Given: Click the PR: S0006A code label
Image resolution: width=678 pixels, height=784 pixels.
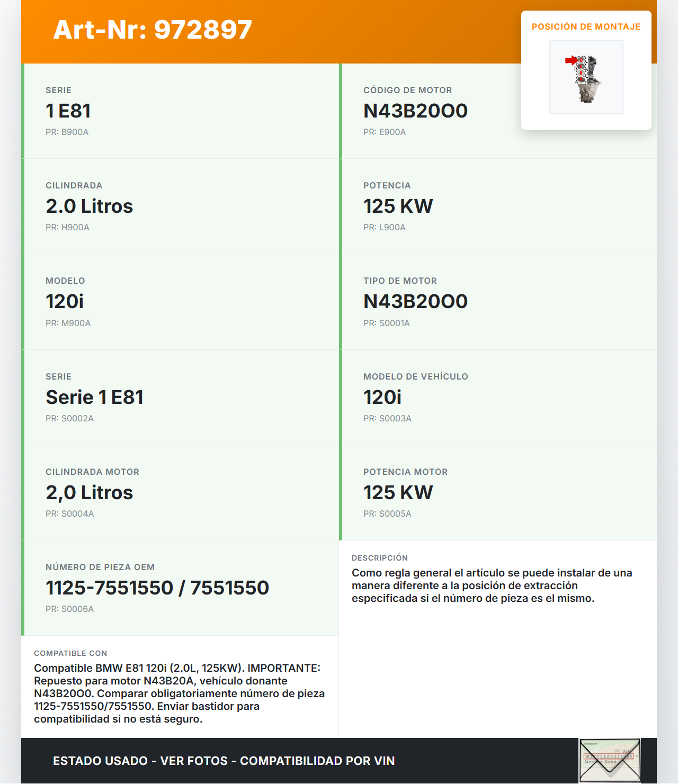Looking at the screenshot, I should point(69,609).
